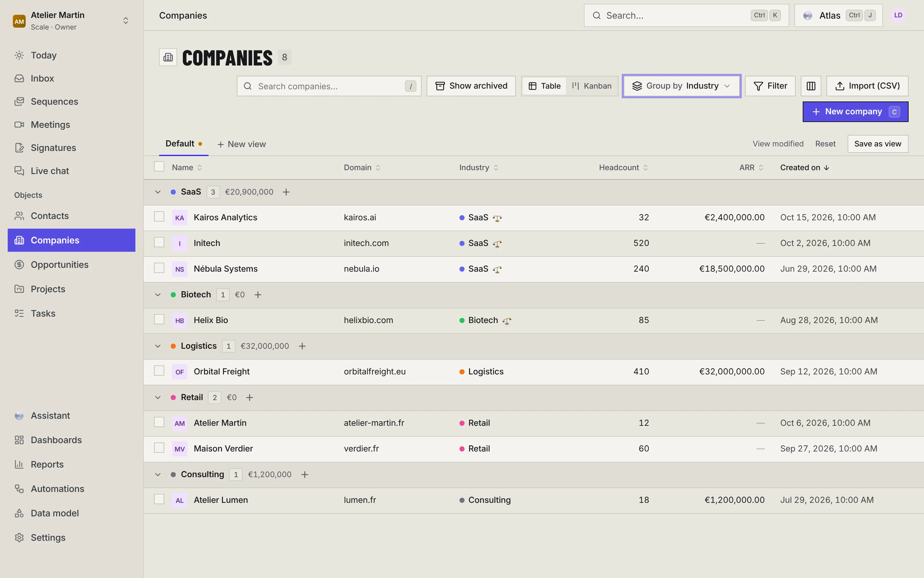Open Automations in the sidebar
Viewport: 924px width, 578px height.
click(72, 489)
